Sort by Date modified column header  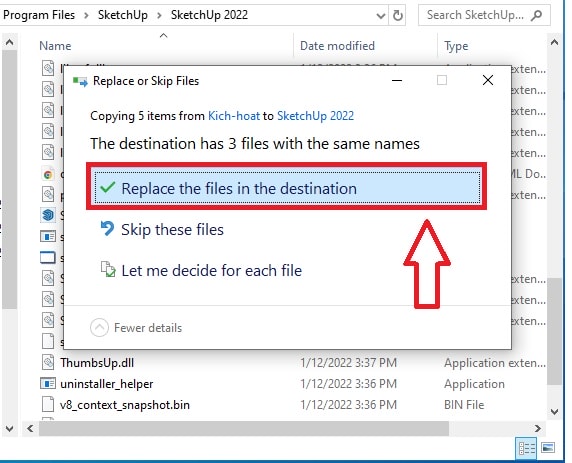click(x=337, y=46)
